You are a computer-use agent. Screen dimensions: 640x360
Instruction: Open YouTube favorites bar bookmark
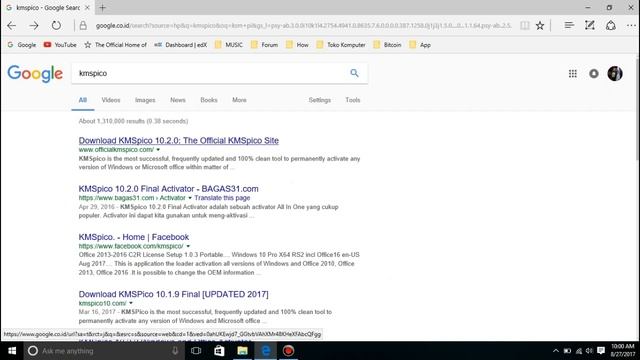pos(60,45)
